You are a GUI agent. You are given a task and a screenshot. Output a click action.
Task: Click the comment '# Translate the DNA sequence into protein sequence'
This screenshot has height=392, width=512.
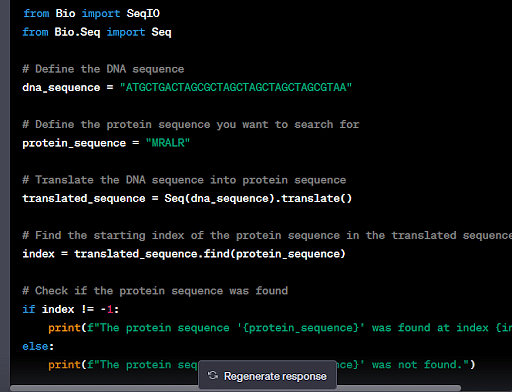pos(184,180)
